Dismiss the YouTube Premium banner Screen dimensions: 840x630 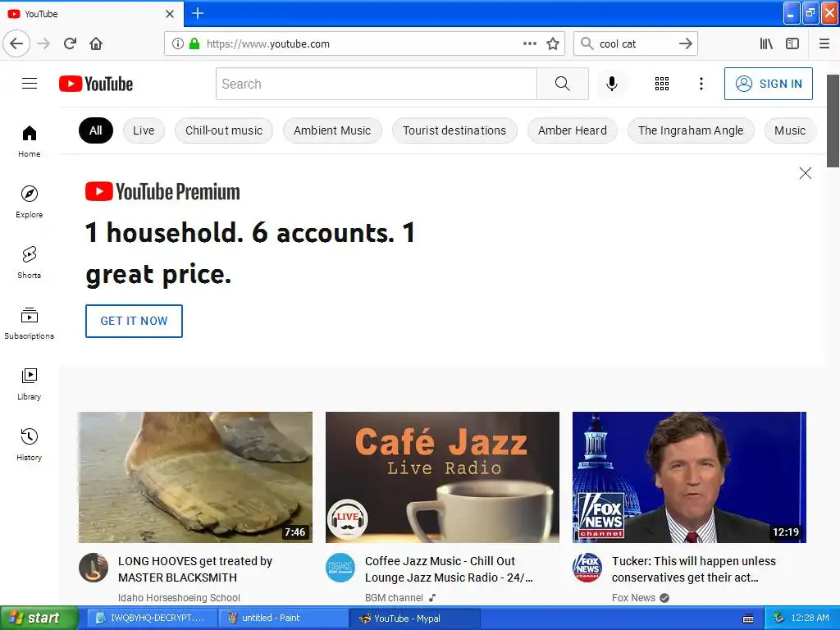coord(806,173)
